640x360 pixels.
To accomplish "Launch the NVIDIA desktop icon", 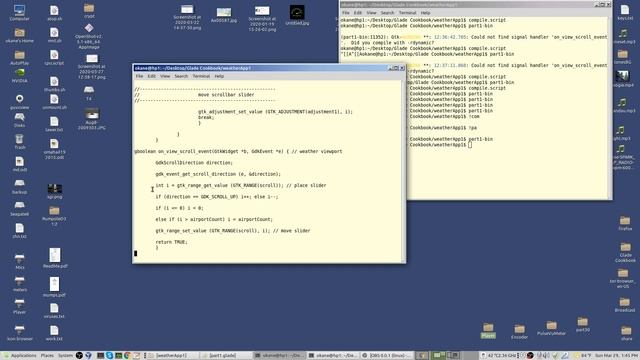I will click(x=19, y=76).
